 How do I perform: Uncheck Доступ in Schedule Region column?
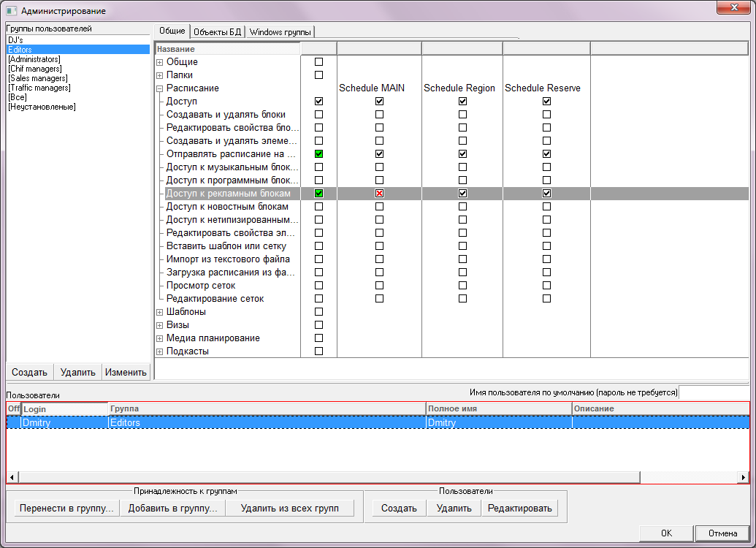tap(463, 102)
